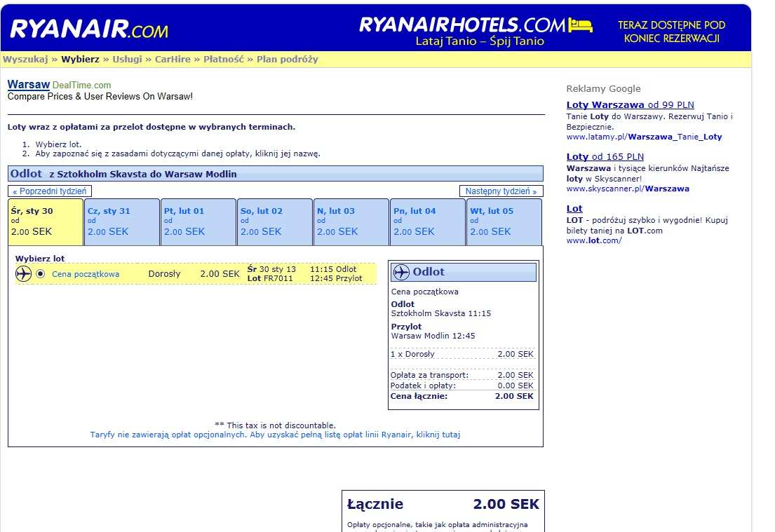Select the Cena początkowa fare radio button
775x532 pixels.
click(x=41, y=273)
